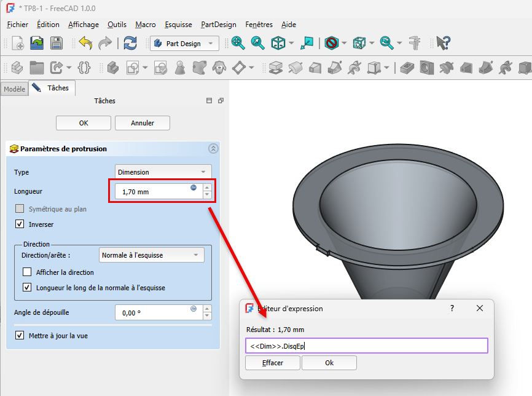532x396 pixels.
Task: Enable the Afficher la direction checkbox
Action: pyautogui.click(x=27, y=272)
